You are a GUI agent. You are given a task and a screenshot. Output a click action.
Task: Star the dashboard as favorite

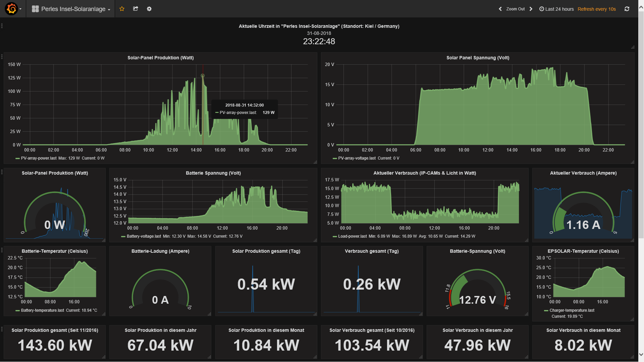(x=122, y=9)
